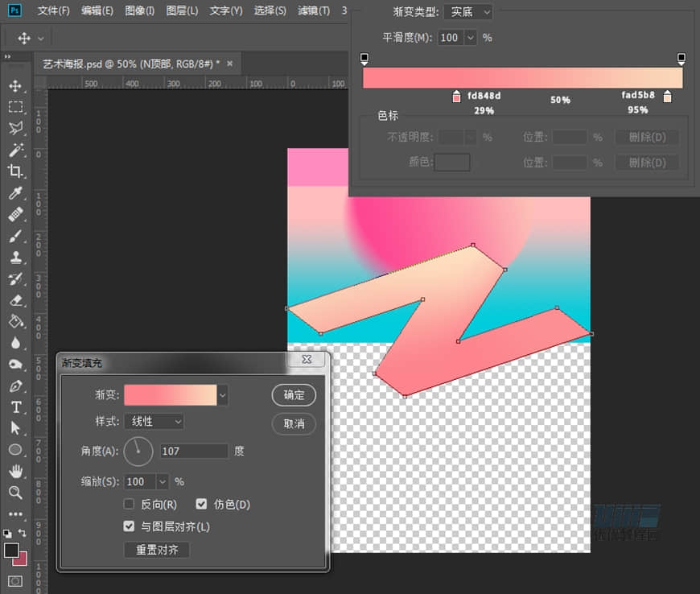
Task: Select the Path Selection tool
Action: coord(15,428)
